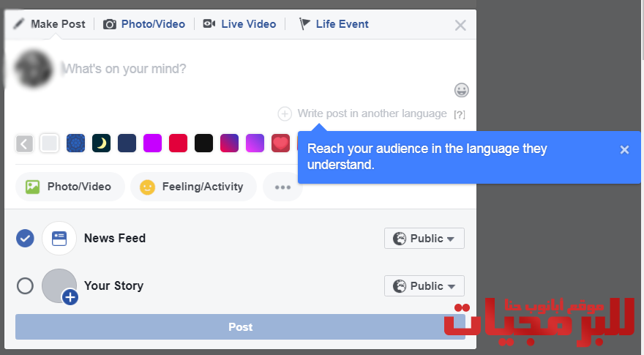Add to story via blue plus badge
The width and height of the screenshot is (644, 355).
70,297
